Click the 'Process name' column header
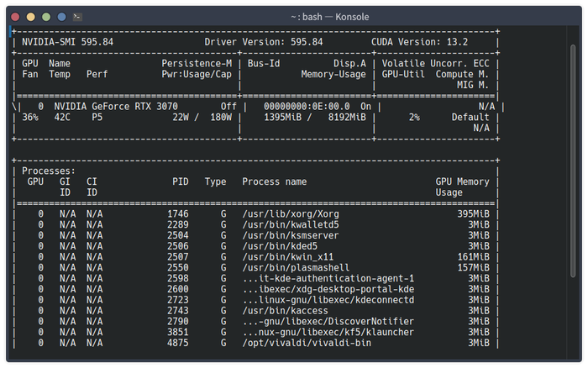This screenshot has width=588, height=368. [275, 182]
